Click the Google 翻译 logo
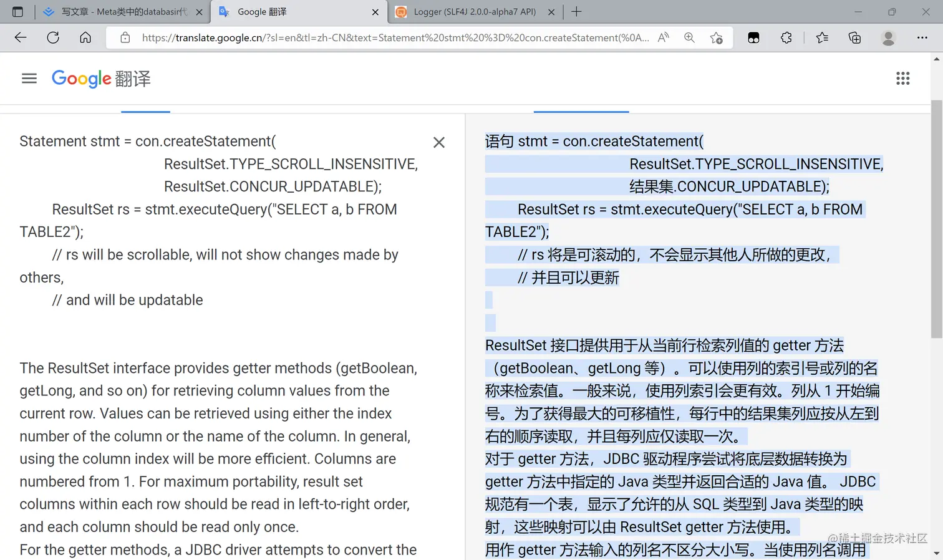The height and width of the screenshot is (560, 943). [101, 79]
